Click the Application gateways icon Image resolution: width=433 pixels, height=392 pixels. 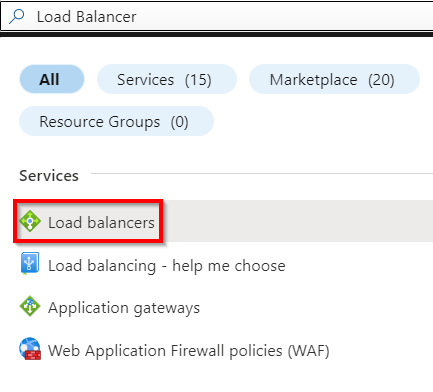[30, 306]
